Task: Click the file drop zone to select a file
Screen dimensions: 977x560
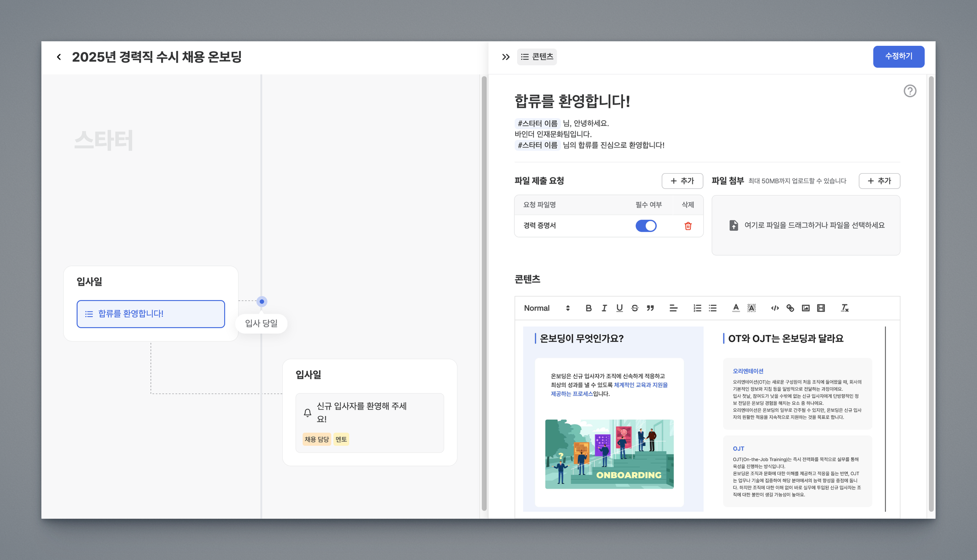Action: pyautogui.click(x=806, y=225)
